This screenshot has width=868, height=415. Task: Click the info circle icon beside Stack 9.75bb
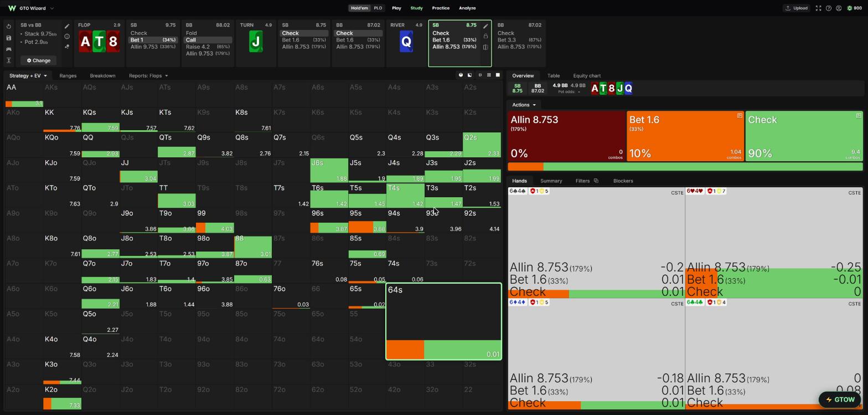(67, 37)
